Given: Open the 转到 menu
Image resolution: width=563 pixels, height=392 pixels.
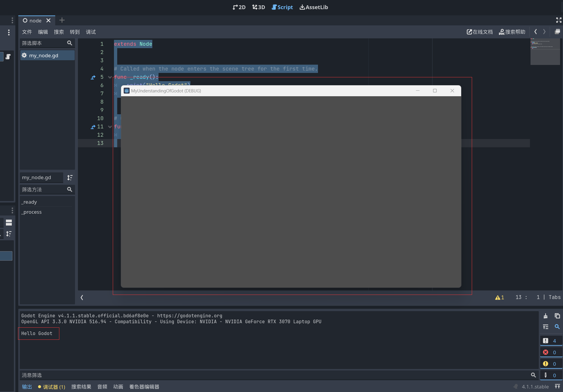Looking at the screenshot, I should point(75,32).
